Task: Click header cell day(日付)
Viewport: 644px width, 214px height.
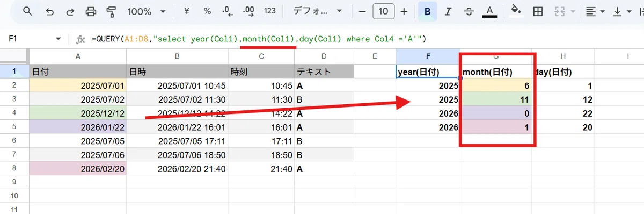Action: (562, 71)
